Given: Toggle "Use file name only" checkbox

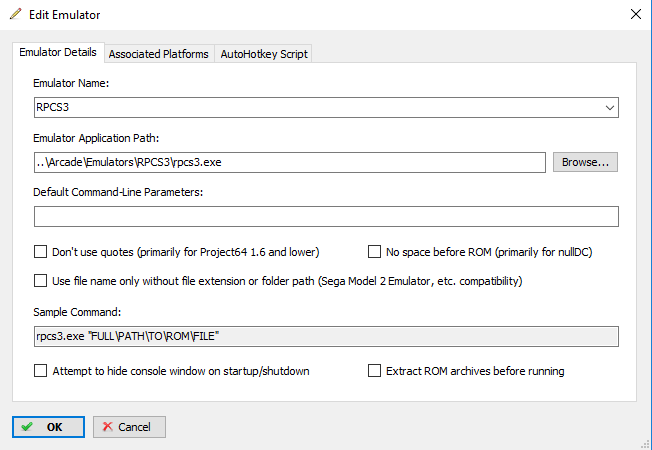Looking at the screenshot, I should (x=40, y=281).
